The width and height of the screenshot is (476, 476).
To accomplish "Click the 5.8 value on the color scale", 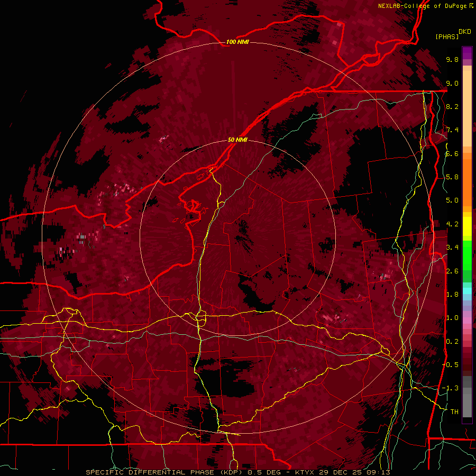I will (452, 177).
